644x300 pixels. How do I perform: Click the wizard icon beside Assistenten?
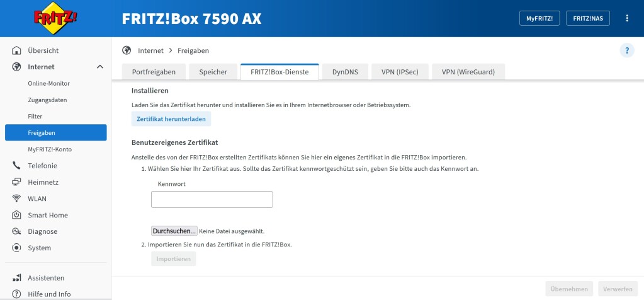pyautogui.click(x=16, y=278)
